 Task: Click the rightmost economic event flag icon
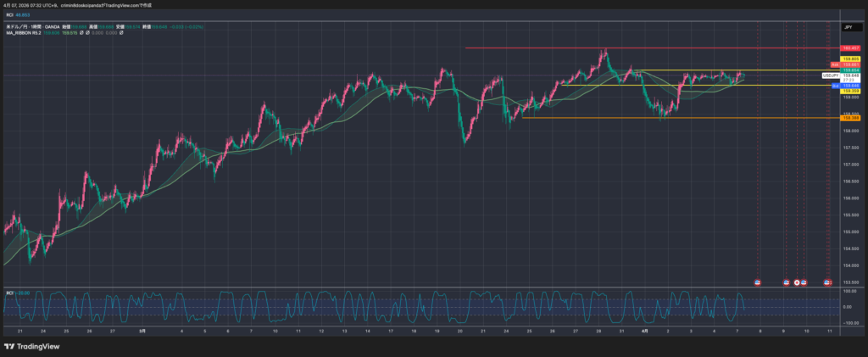click(829, 282)
